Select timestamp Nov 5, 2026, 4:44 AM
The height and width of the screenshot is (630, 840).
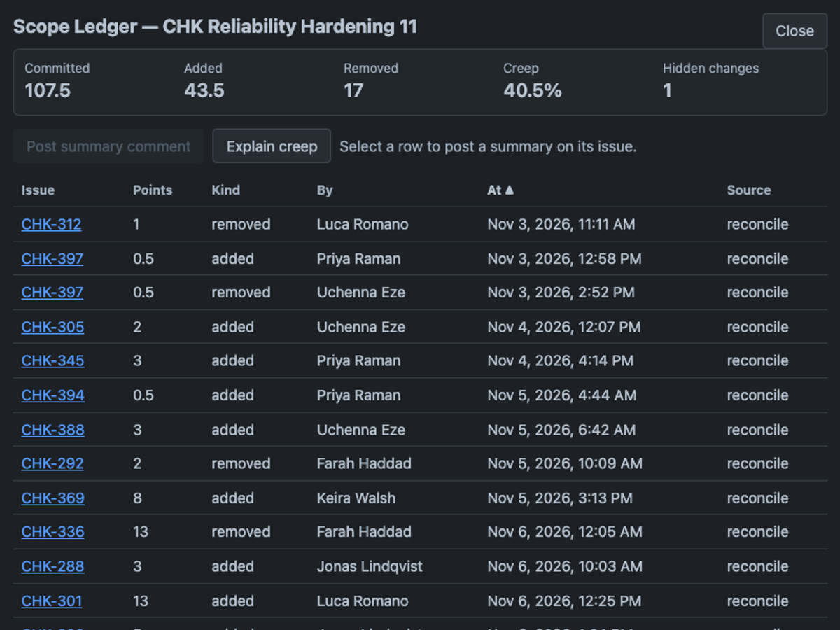pos(562,395)
